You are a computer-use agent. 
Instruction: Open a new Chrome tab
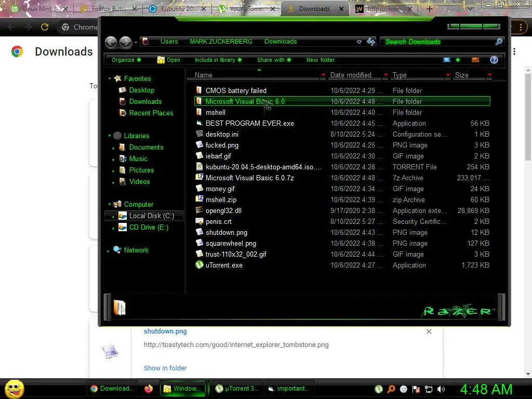click(x=429, y=9)
